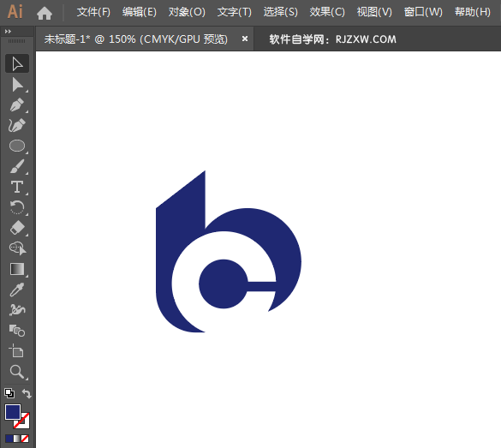Viewport: 501px width, 448px height.
Task: Click the stroke swatch with none
Action: coord(25,424)
